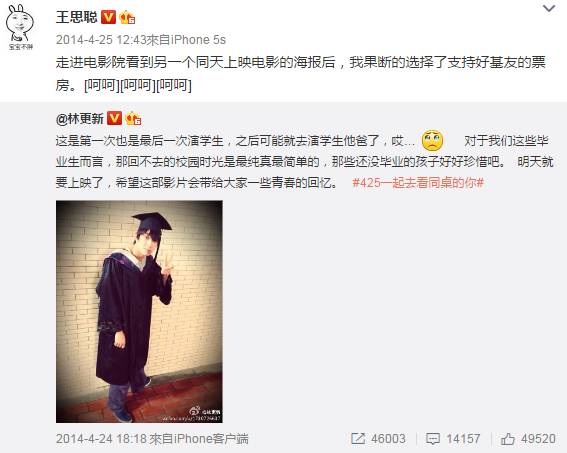567x453 pixels.
Task: Open 王思聪's profile via username
Action: 77,17
